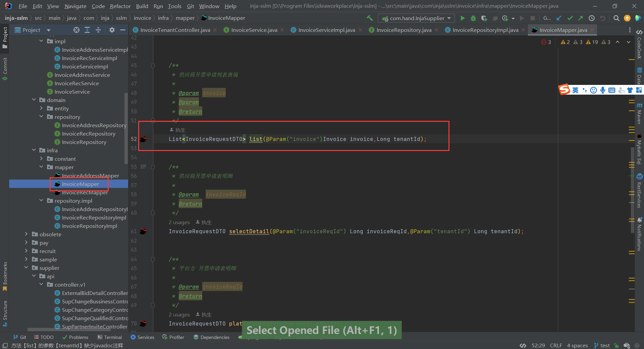
Task: Open the Services tool window
Action: (x=143, y=337)
